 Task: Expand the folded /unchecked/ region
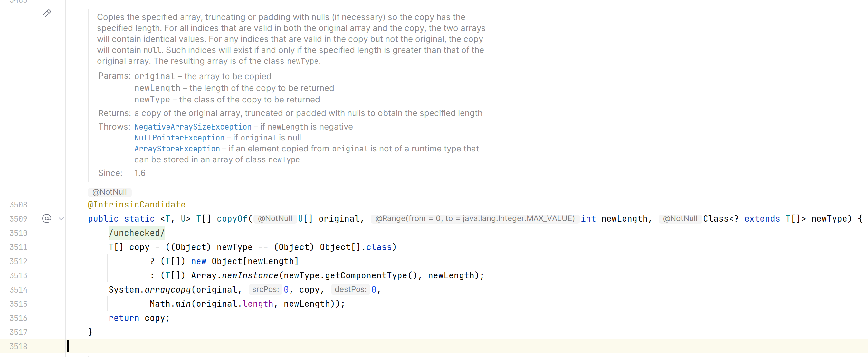click(137, 233)
